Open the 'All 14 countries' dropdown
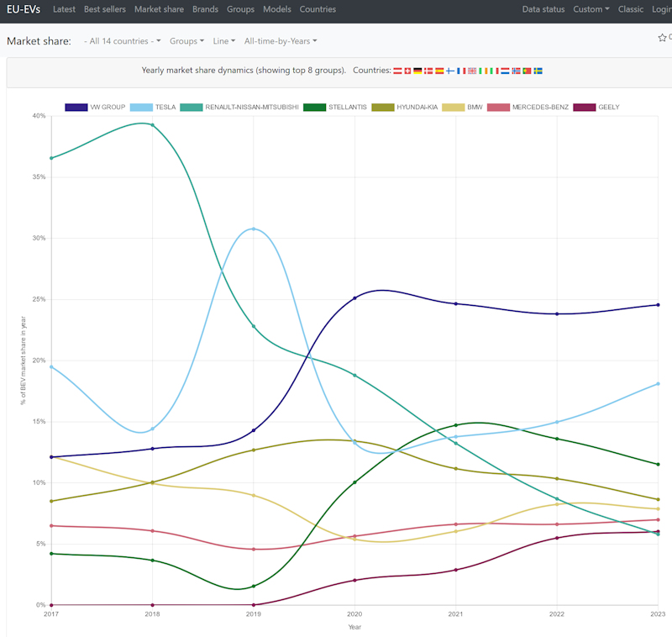 tap(123, 41)
